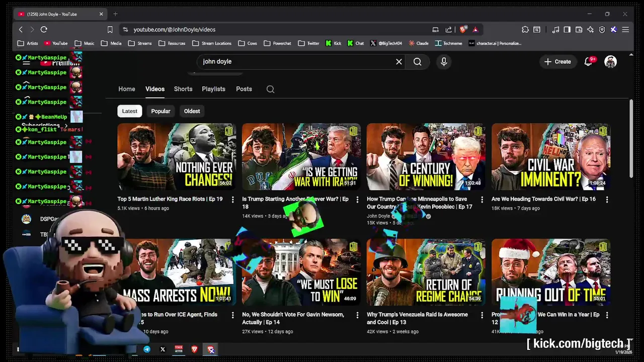Open 'Nothing Ever Changes' Ep 19 thumbnail
Viewport: 644px width, 362px height.
pyautogui.click(x=177, y=157)
